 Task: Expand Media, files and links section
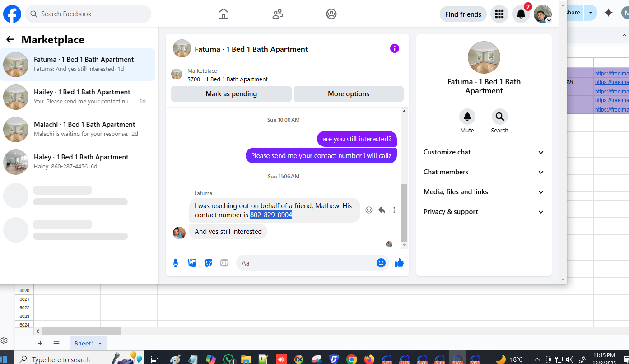(484, 192)
